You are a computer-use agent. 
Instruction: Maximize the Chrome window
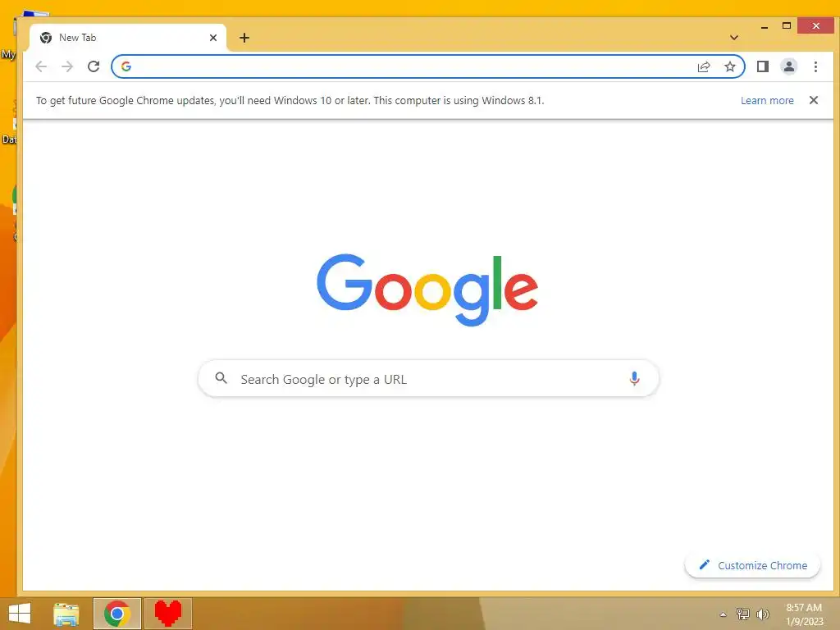pos(787,25)
